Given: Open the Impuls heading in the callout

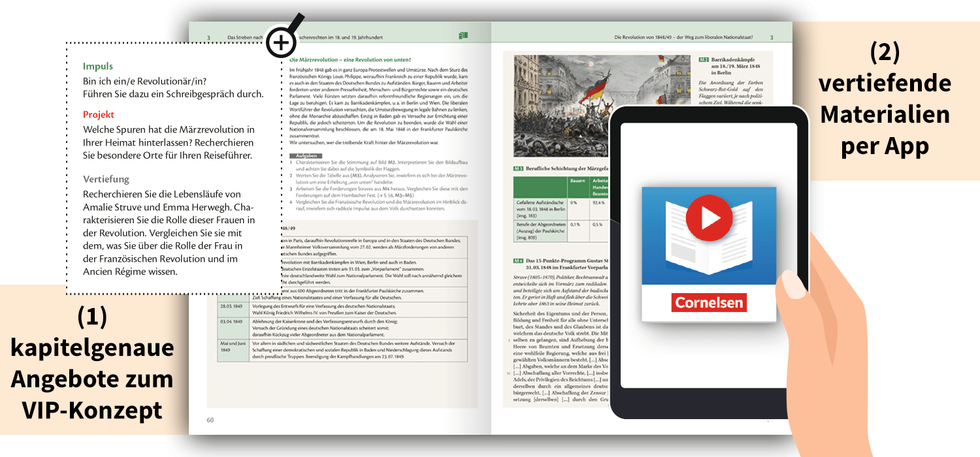Looking at the screenshot, I should coord(98,66).
